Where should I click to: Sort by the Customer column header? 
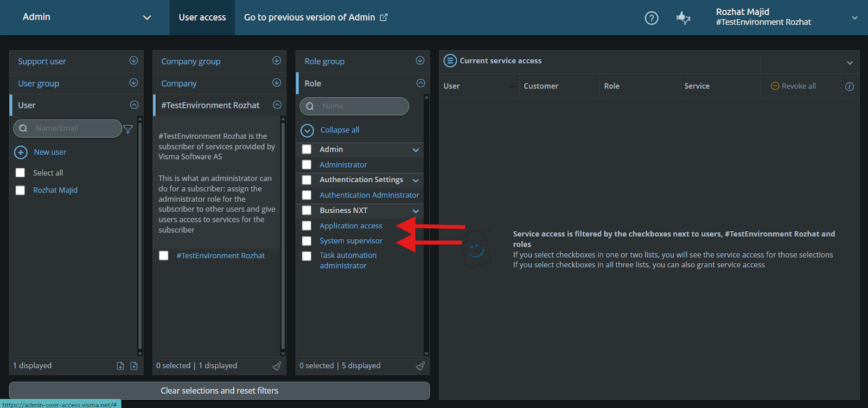coord(541,86)
